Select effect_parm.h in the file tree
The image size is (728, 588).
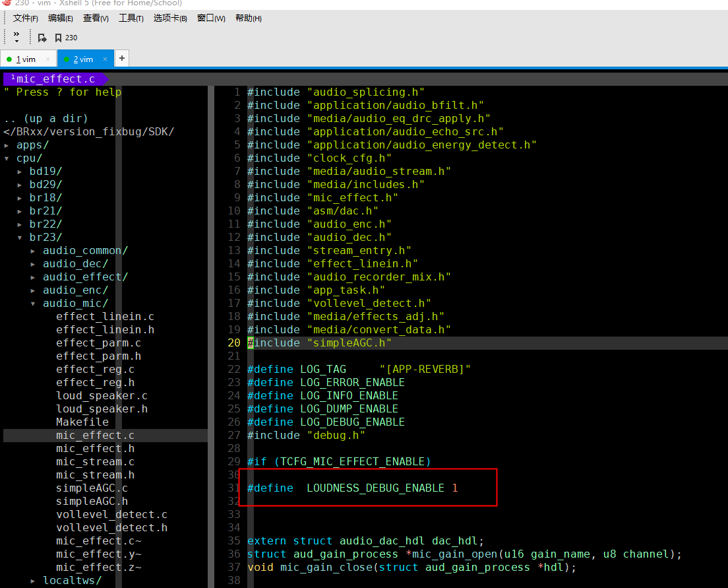[x=98, y=356]
